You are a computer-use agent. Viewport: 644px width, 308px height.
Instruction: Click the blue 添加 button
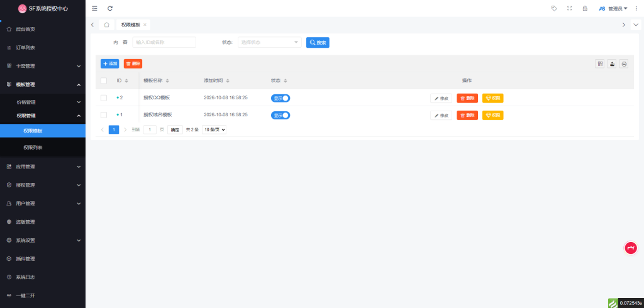click(109, 63)
